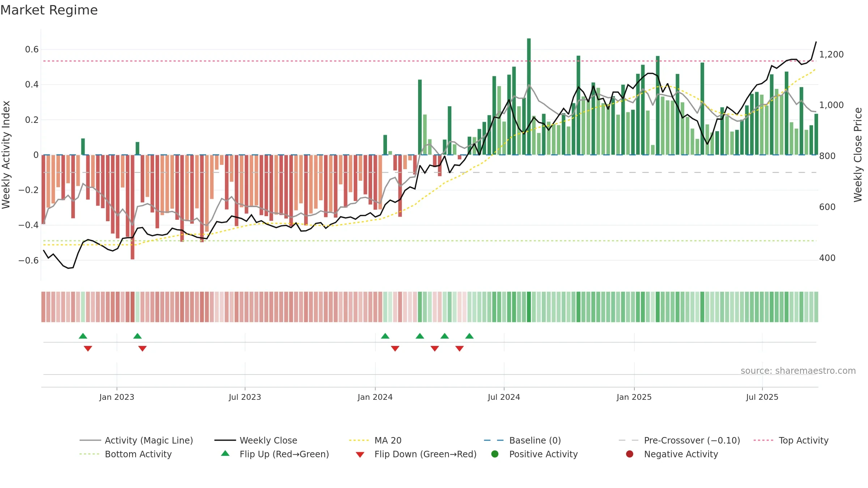Screen dimensions: 868x488
Task: Toggle Flip Down (Green→Red) legend entry
Action: pos(416,454)
